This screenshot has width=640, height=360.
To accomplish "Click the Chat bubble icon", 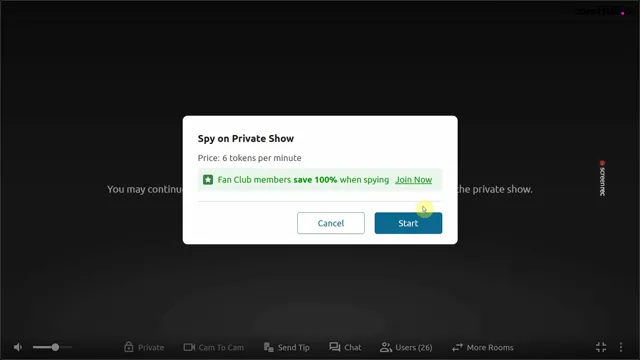I will [x=335, y=347].
